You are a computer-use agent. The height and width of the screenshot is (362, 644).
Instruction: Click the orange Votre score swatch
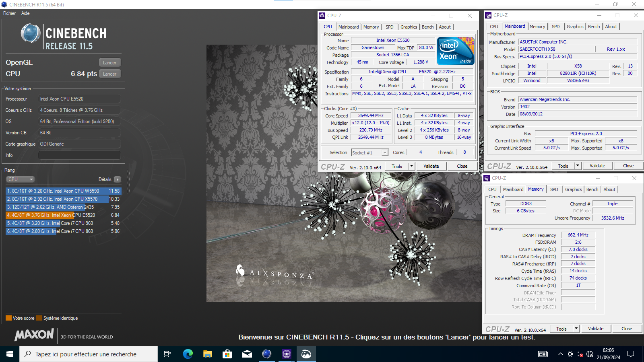pos(8,318)
